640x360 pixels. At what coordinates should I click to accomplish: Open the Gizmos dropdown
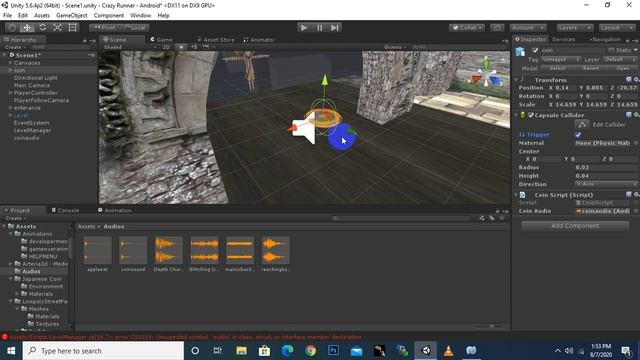pos(395,47)
